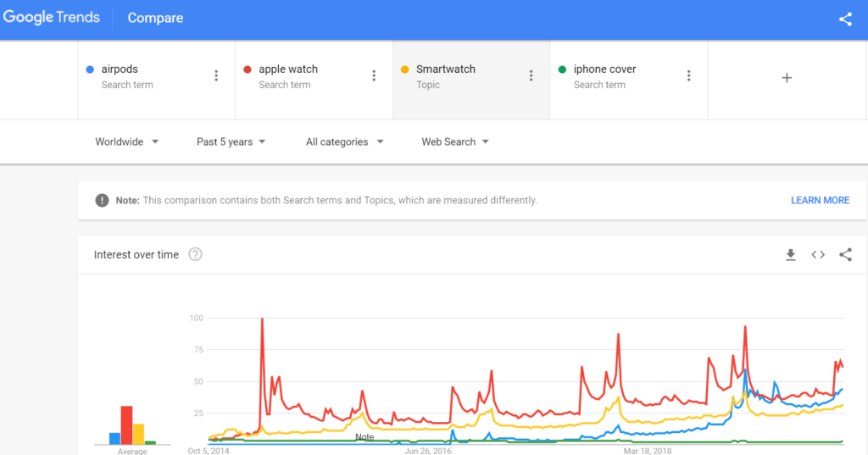868x455 pixels.
Task: Expand the All categories dropdown
Action: tap(344, 141)
